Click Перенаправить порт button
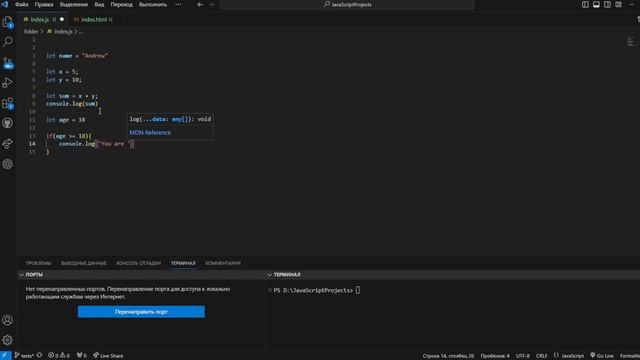 [x=141, y=312]
